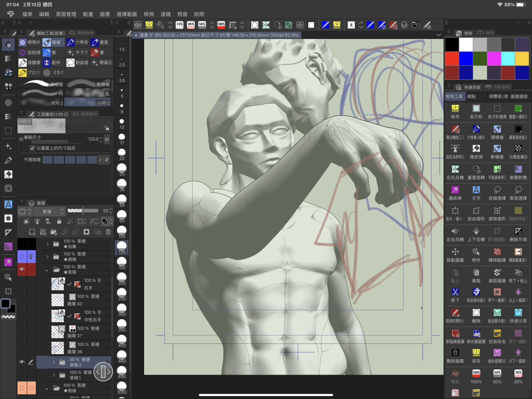This screenshot has height=399, width=532.
Task: Select the 3D object operation tool in left toolbar
Action: point(8,277)
